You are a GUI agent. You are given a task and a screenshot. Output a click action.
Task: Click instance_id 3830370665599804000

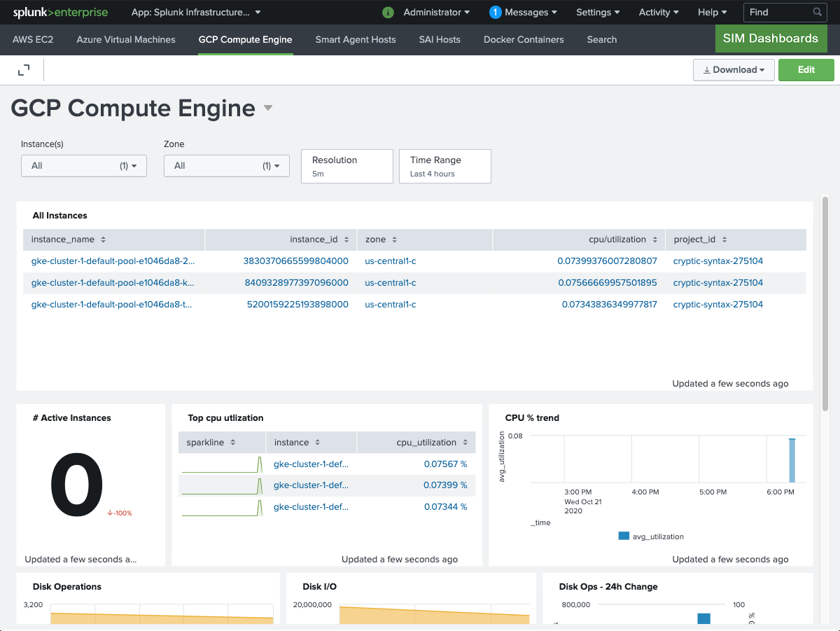295,261
